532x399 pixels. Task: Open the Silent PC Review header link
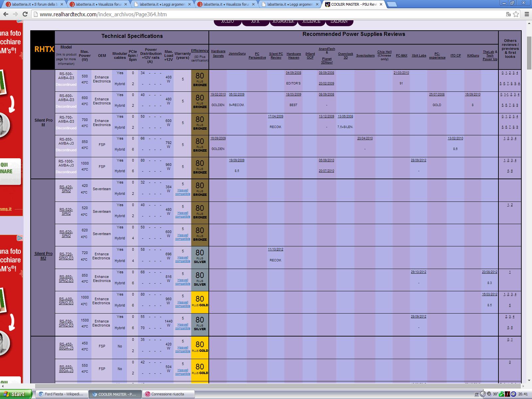click(x=276, y=56)
